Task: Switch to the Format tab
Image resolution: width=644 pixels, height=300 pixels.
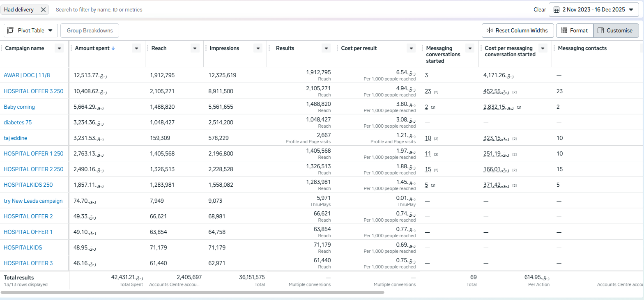Action: (x=574, y=30)
